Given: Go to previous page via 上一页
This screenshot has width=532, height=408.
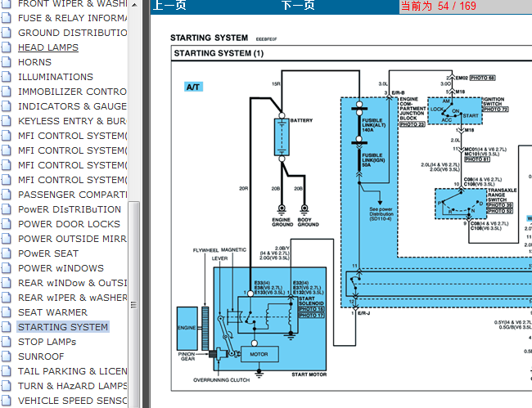Looking at the screenshot, I should tap(169, 6).
